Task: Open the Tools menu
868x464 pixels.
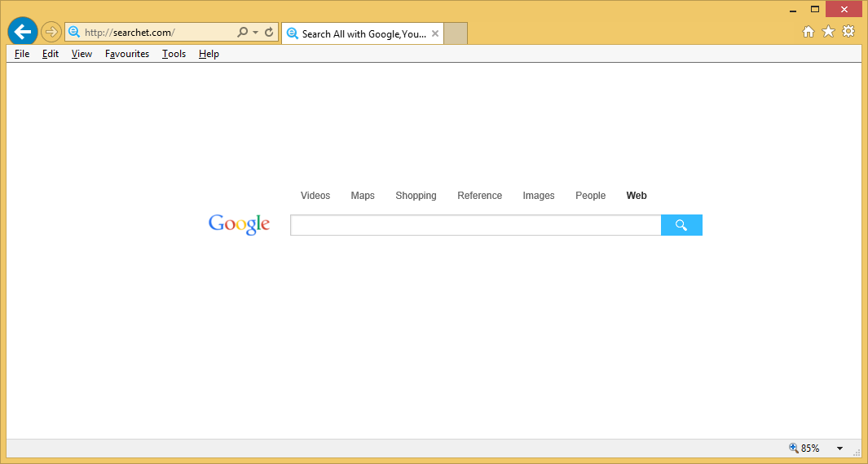Action: click(174, 54)
